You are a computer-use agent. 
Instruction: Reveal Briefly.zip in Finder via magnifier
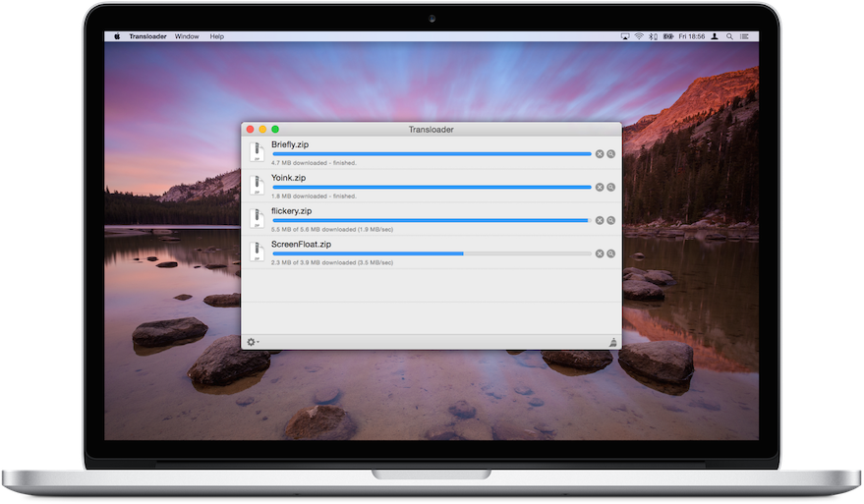point(610,154)
